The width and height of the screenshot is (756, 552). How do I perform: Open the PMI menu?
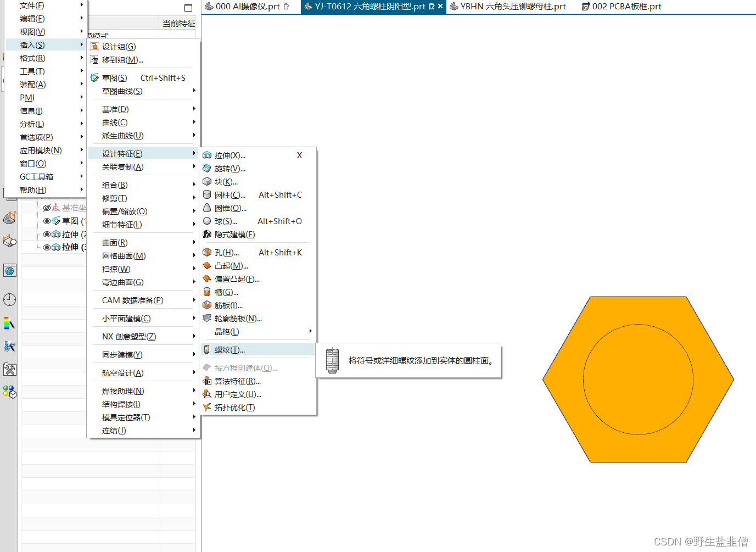click(x=45, y=98)
